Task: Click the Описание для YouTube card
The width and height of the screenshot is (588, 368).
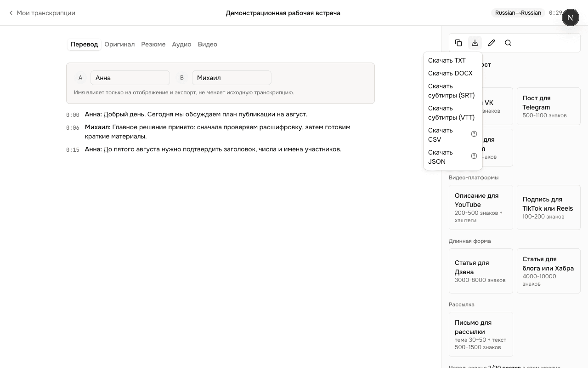Action: [x=481, y=207]
